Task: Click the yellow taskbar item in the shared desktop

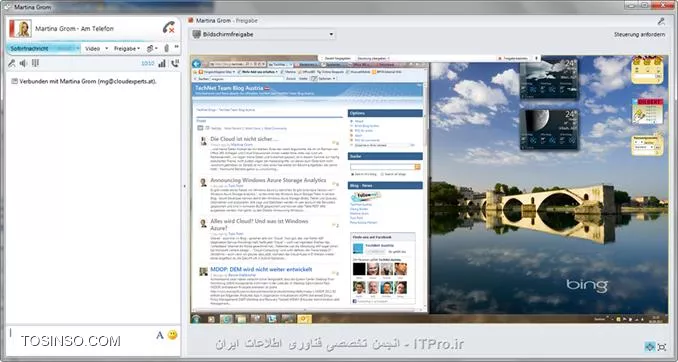Action: point(304,319)
